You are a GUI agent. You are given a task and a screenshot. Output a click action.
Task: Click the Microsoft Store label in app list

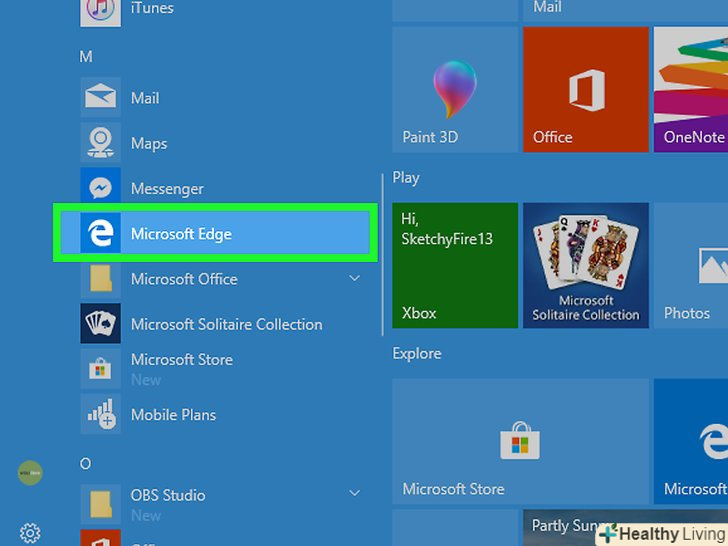[x=182, y=359]
